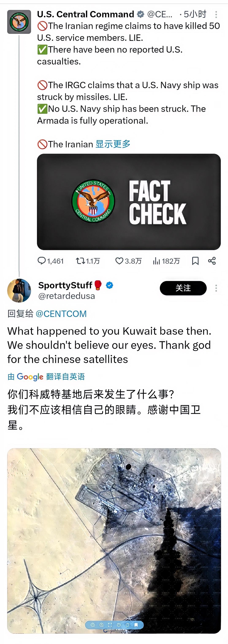Screen dimensions: 228x644
Task: Open U.S. Central Command profile avatar
Action: click(x=19, y=22)
